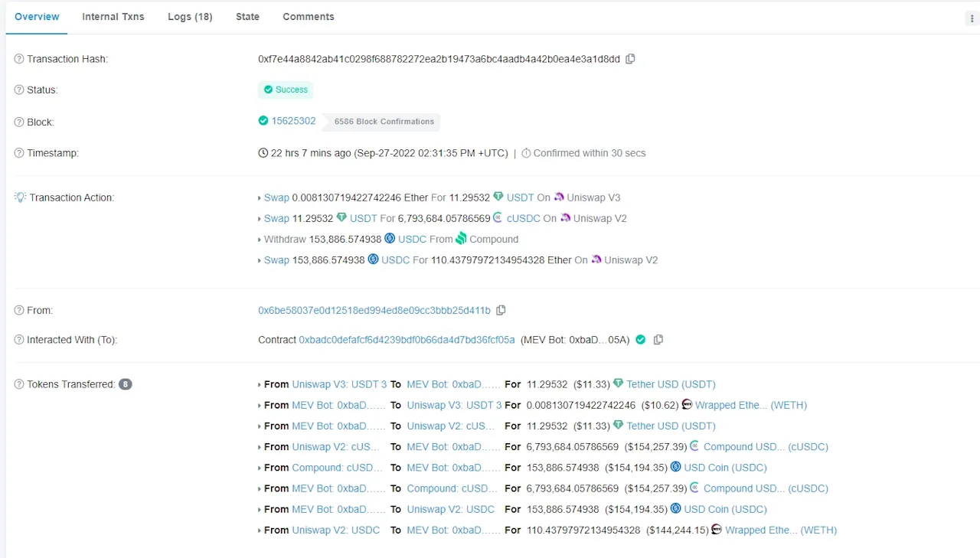Go to the State tab
The width and height of the screenshot is (980, 558).
point(247,17)
